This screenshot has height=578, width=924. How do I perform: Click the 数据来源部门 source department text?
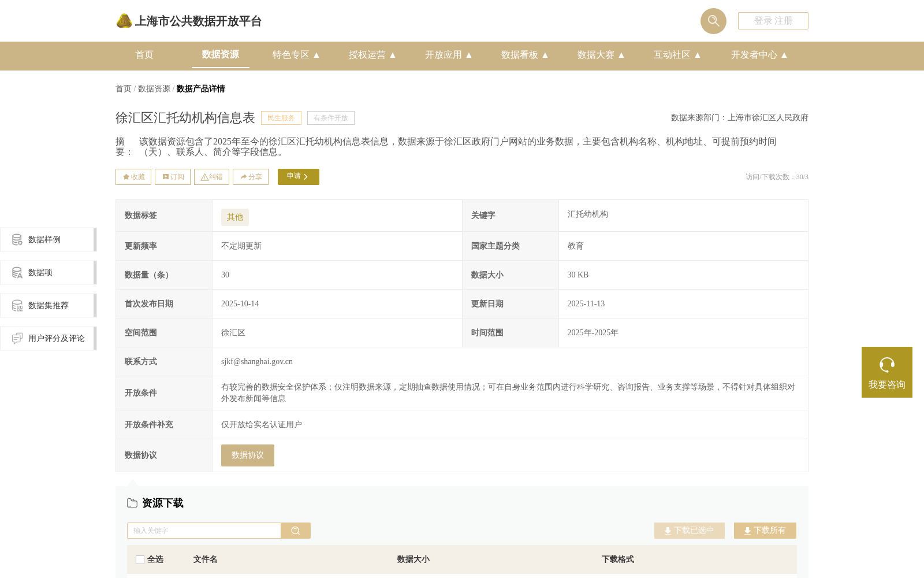740,118
